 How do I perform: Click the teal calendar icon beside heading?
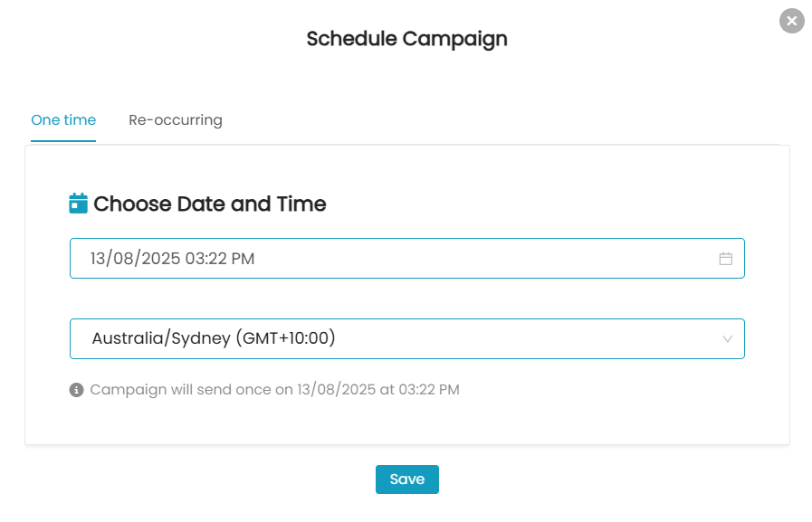point(79,204)
